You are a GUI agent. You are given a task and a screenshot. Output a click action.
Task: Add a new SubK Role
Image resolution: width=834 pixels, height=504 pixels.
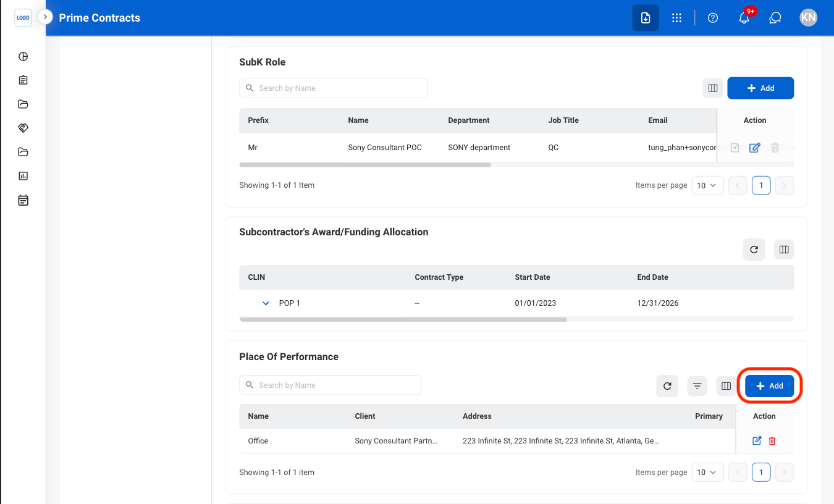[x=760, y=88]
